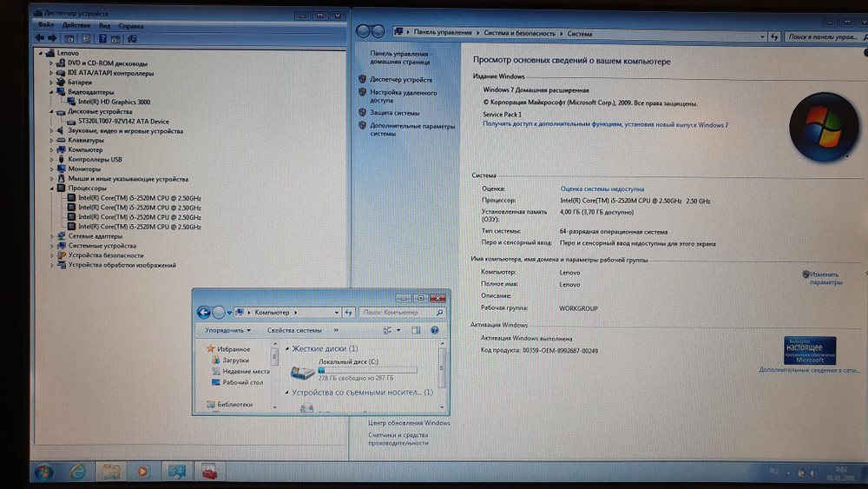Select ST320LT007-9ZV142 ATA Device entry
Image resolution: width=868 pixels, height=489 pixels.
click(123, 122)
